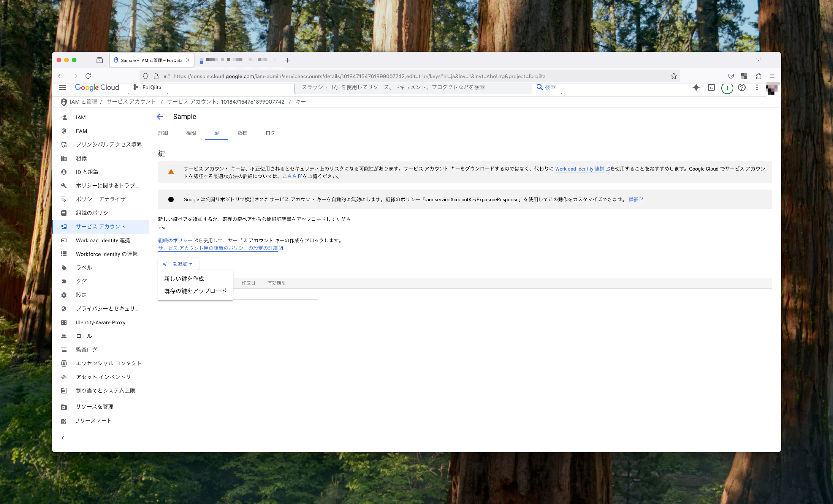Reload the page with refresh icon
This screenshot has width=833, height=504.
pos(88,76)
